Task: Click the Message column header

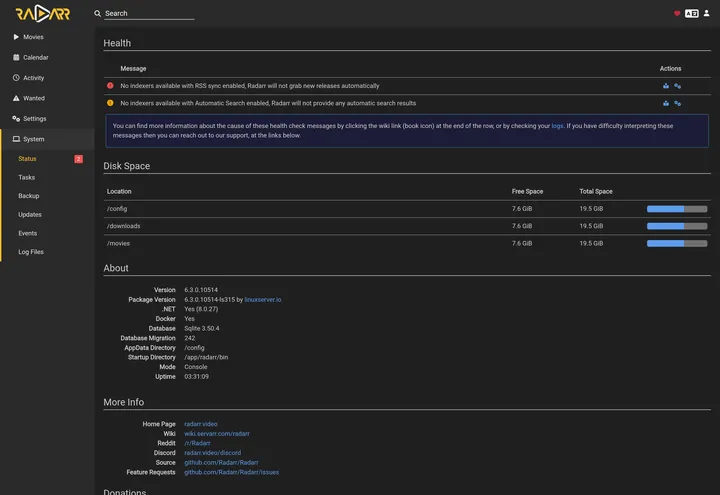Action: (x=133, y=68)
